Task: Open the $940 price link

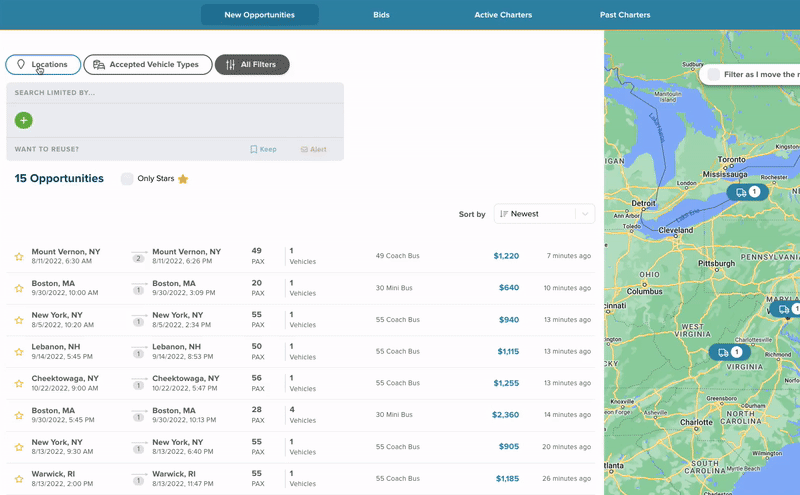Action: (509, 320)
